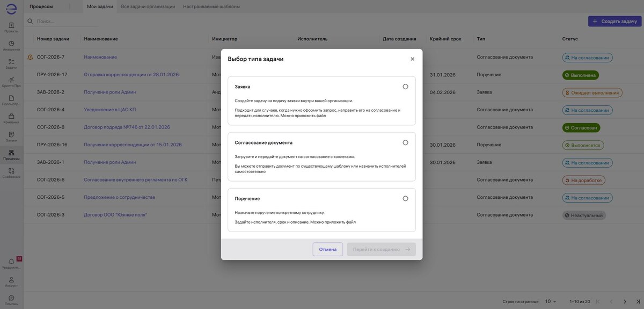The image size is (644, 309).
Task: Close the task type selection dialog
Action: point(412,59)
